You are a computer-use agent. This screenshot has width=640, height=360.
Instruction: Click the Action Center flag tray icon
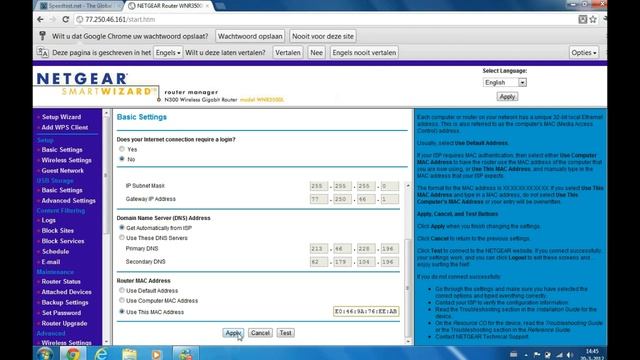pos(537,355)
